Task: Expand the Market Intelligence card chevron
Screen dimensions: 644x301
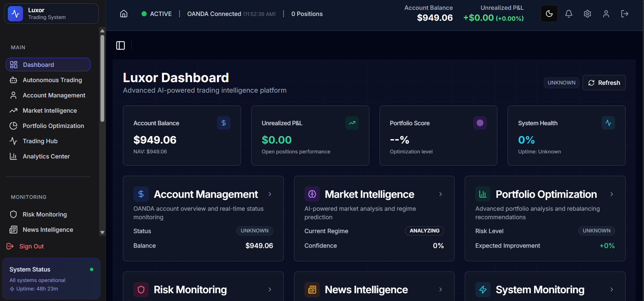Action: [441, 194]
